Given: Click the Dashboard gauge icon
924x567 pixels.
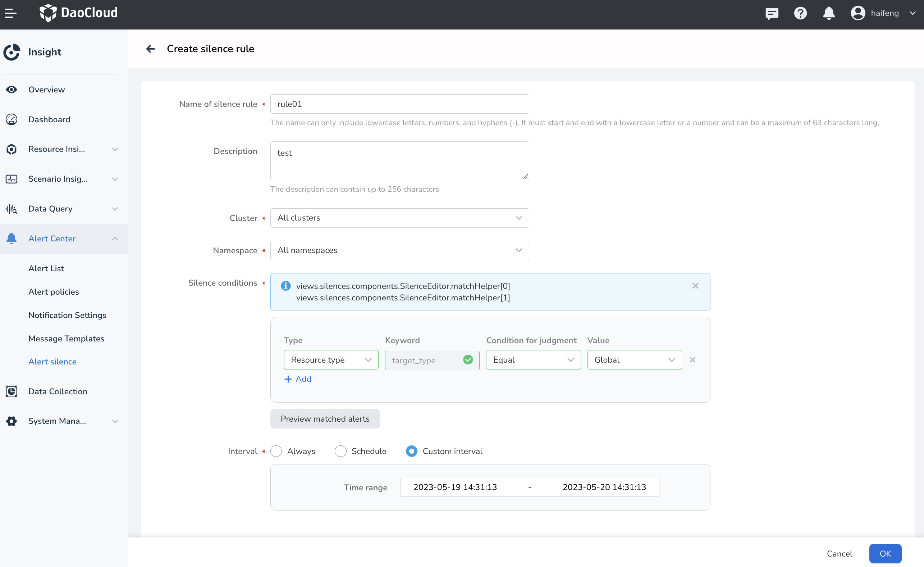Looking at the screenshot, I should click(12, 119).
